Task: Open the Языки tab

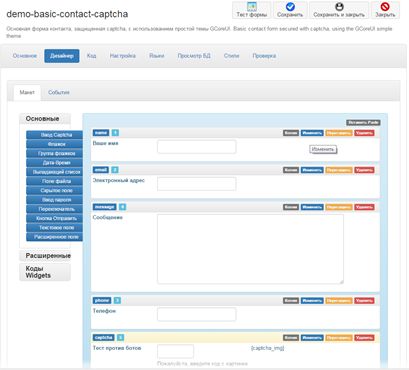Action: (x=157, y=56)
